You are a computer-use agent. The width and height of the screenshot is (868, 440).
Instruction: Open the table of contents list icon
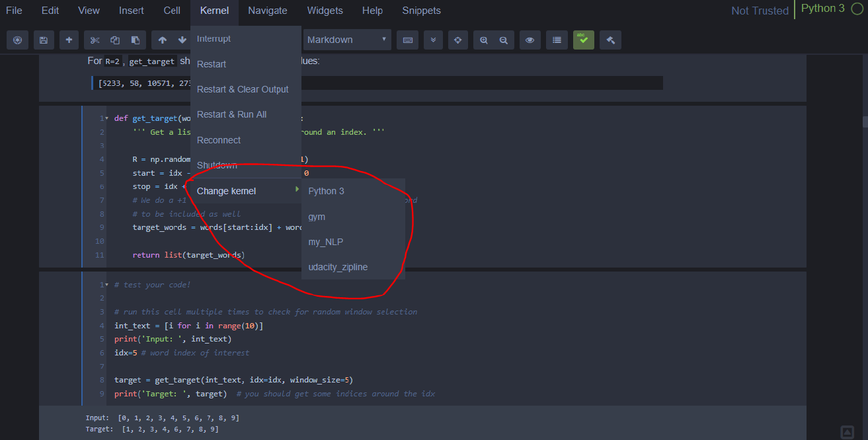pos(557,40)
